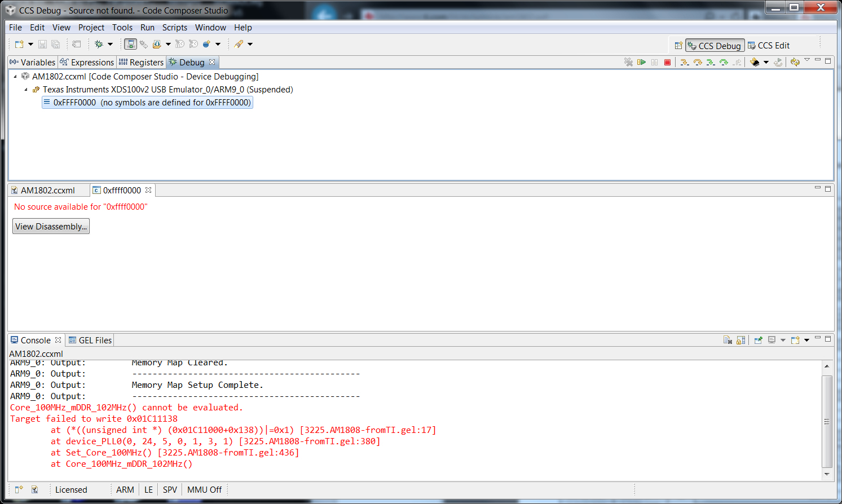Screen dimensions: 842x504
Task: Collapse the XDS100v2 USB Emulator node
Action: [x=26, y=90]
